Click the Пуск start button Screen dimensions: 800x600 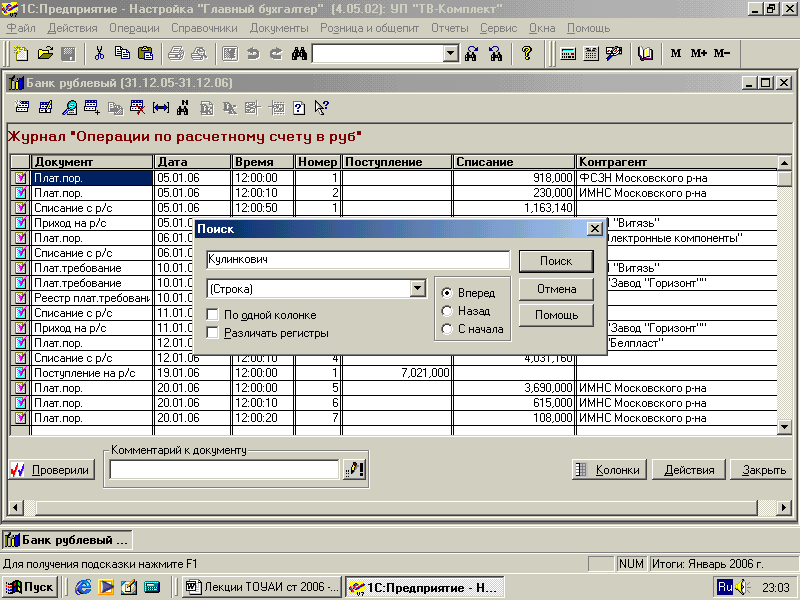pyautogui.click(x=30, y=587)
